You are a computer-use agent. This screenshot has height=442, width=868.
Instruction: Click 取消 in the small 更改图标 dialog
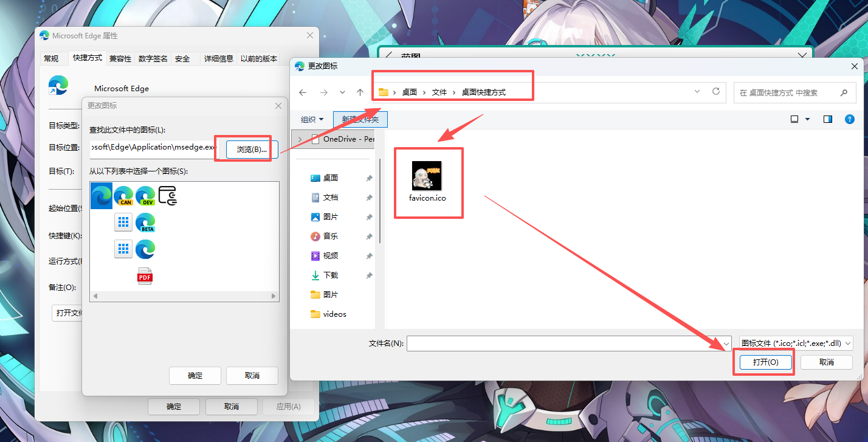click(252, 375)
